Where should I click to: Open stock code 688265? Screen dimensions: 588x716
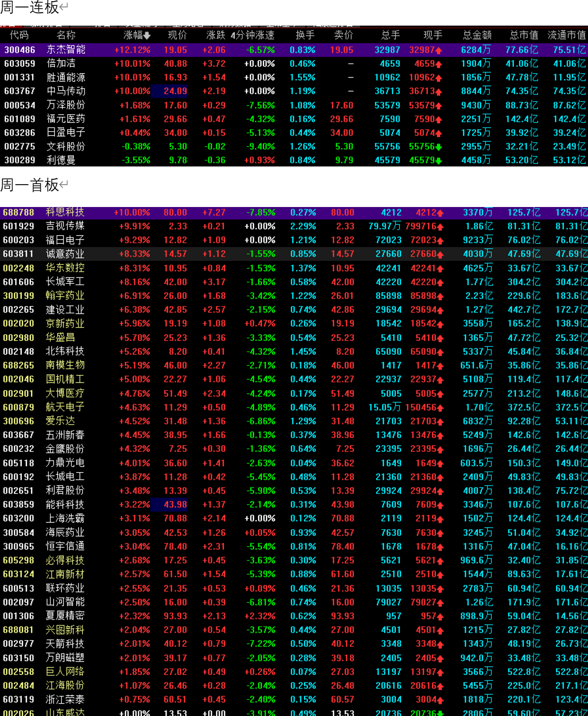tap(19, 365)
